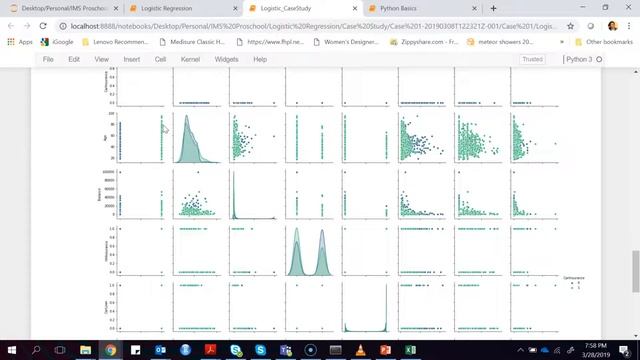Click the localhost address bar
Image resolution: width=640 pixels, height=360 pixels.
312,26
